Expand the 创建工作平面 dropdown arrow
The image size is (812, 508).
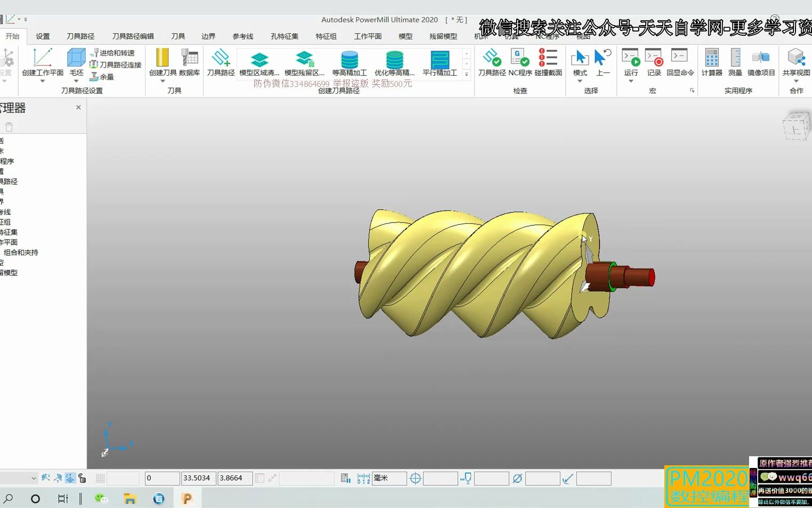point(43,81)
